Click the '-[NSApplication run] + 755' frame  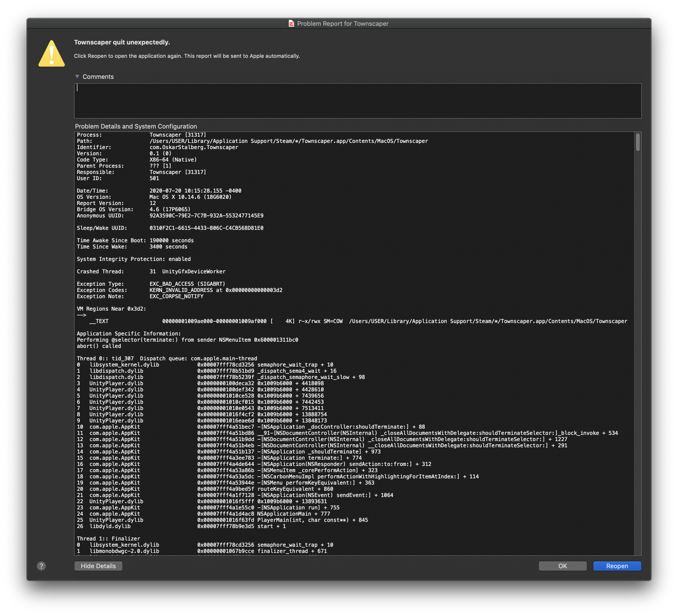pyautogui.click(x=208, y=508)
